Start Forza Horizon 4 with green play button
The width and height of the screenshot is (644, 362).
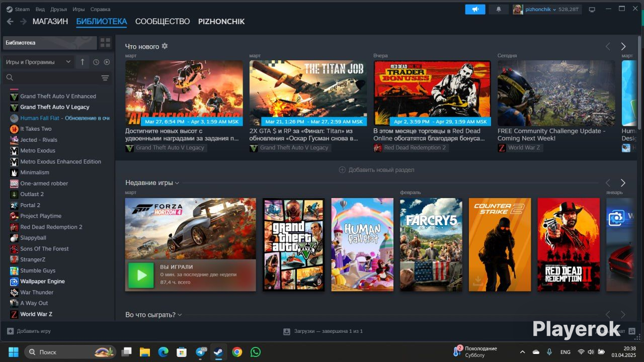pyautogui.click(x=141, y=275)
